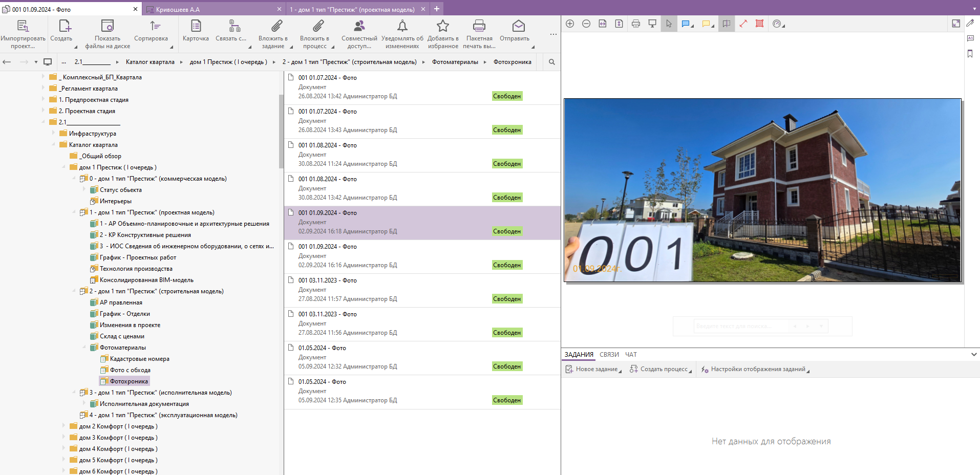Zoom in the photo preview
This screenshot has height=475, width=980.
(570, 24)
